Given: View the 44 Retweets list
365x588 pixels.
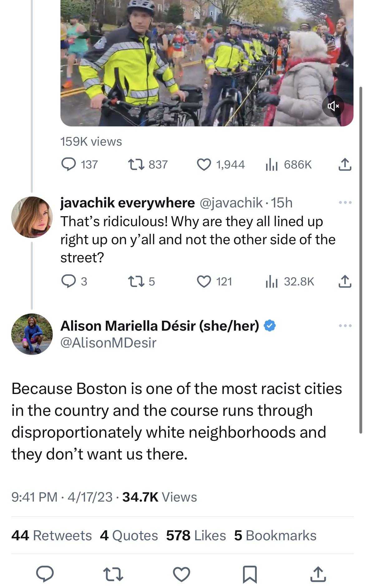Looking at the screenshot, I should pyautogui.click(x=51, y=535).
